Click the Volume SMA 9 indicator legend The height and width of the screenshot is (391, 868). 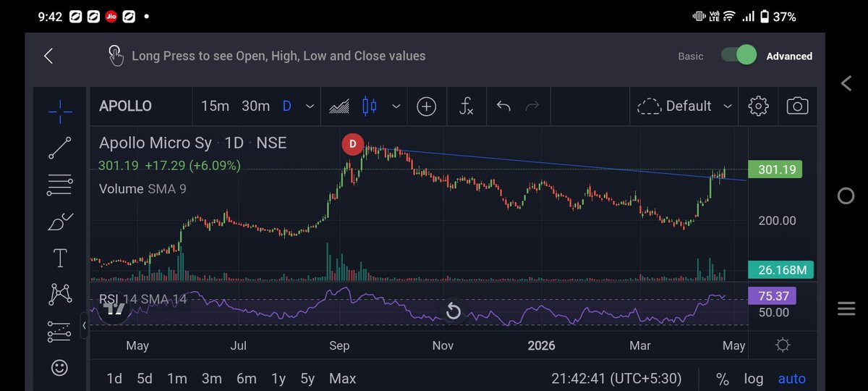click(142, 189)
